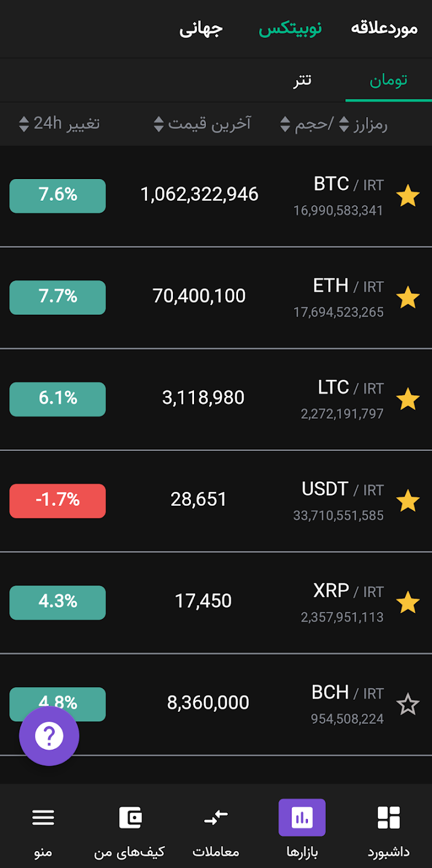Open the Favorites (موردعلاقه) tab
The width and height of the screenshot is (432, 868).
(x=384, y=28)
